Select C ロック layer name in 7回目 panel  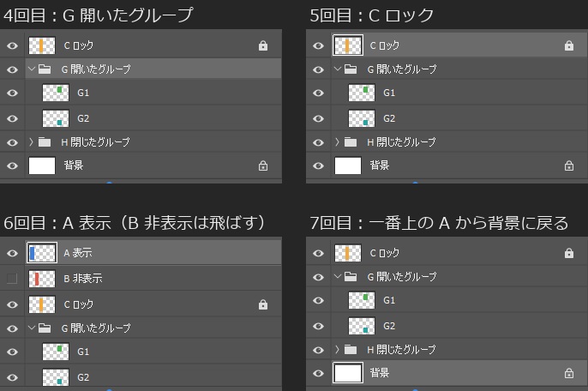(x=385, y=253)
